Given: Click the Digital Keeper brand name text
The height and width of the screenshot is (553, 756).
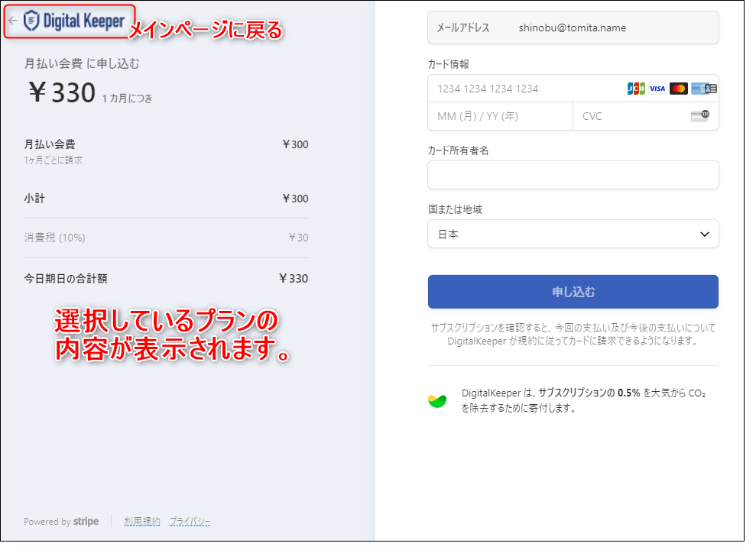Looking at the screenshot, I should [83, 21].
